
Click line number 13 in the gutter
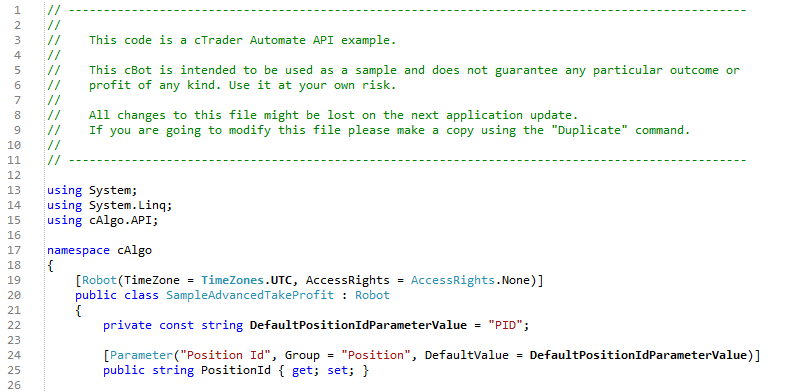[14, 190]
